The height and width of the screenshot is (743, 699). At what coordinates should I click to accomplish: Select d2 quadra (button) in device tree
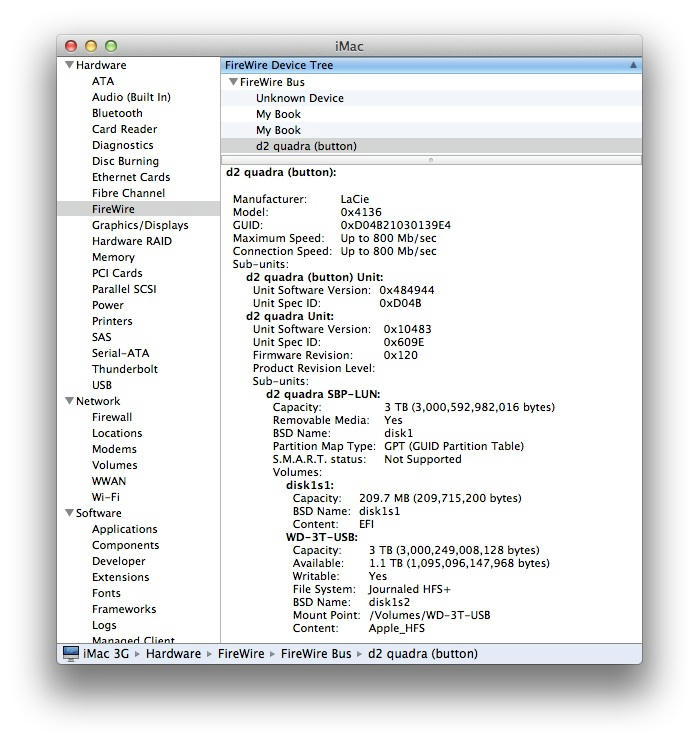431,146
